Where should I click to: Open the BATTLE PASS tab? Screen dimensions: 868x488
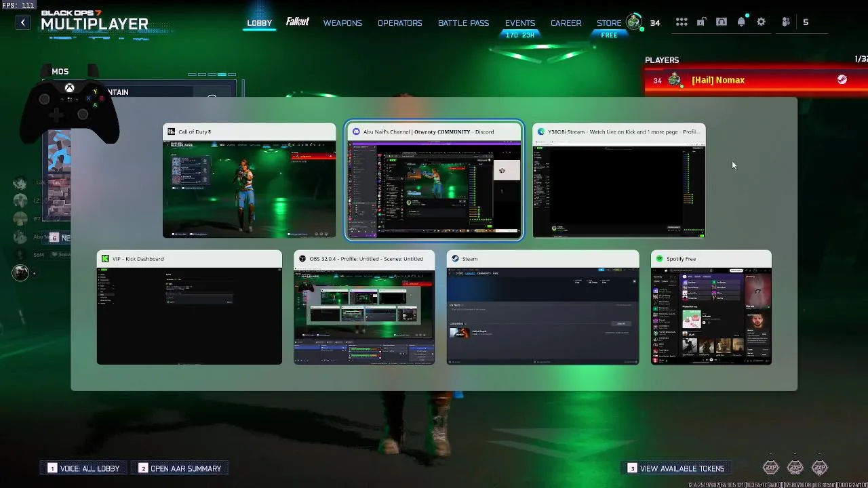point(463,23)
